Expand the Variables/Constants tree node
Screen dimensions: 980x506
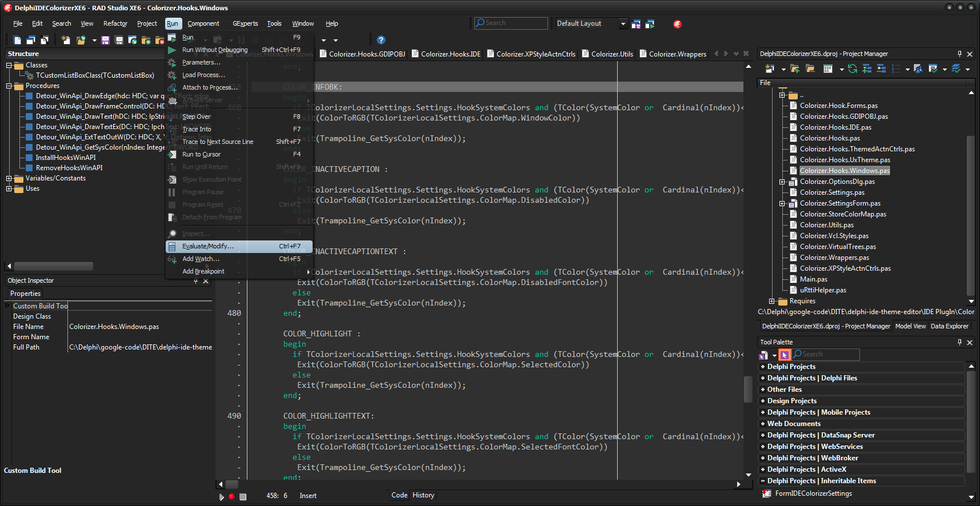click(x=9, y=179)
